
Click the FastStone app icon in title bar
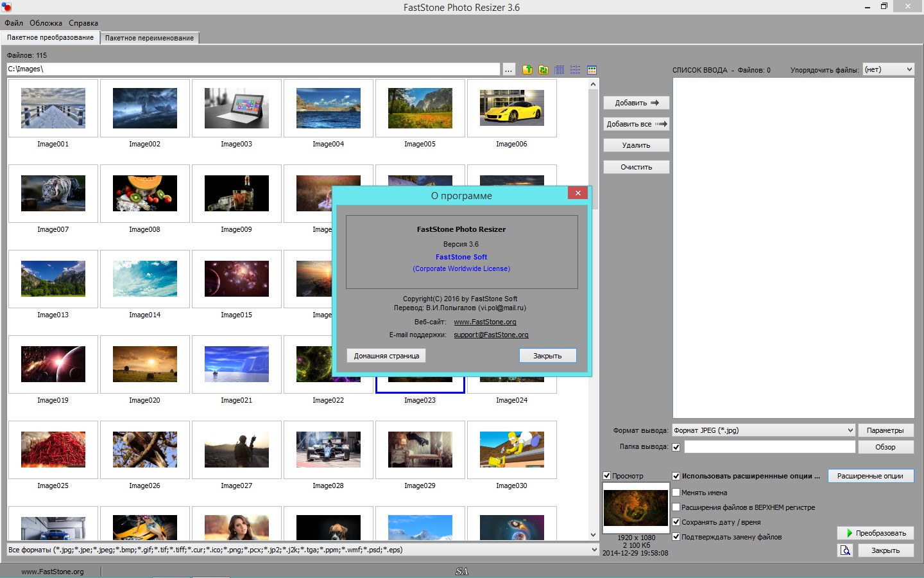(7, 7)
